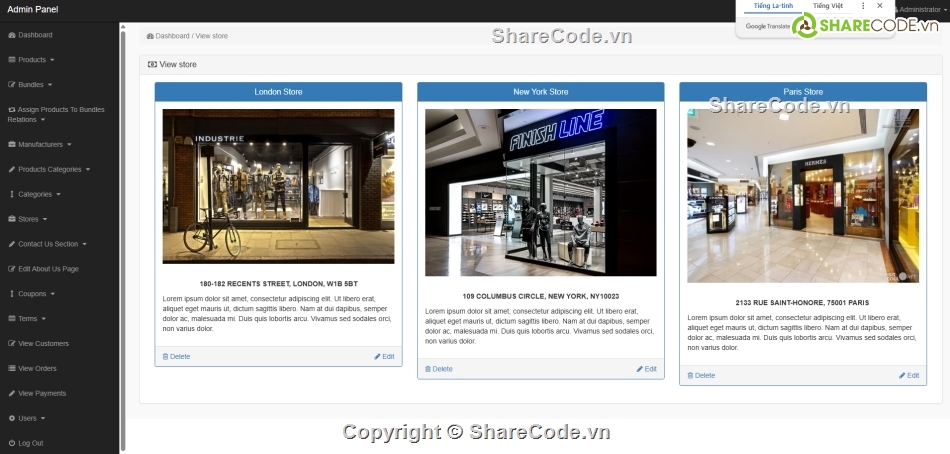This screenshot has width=950, height=454.
Task: Click the View Orders list icon
Action: click(12, 369)
